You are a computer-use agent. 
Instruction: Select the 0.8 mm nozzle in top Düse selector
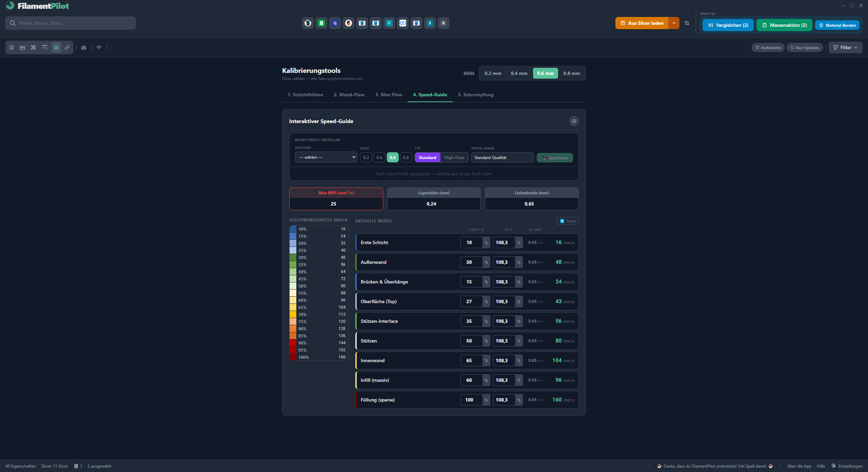(x=572, y=73)
